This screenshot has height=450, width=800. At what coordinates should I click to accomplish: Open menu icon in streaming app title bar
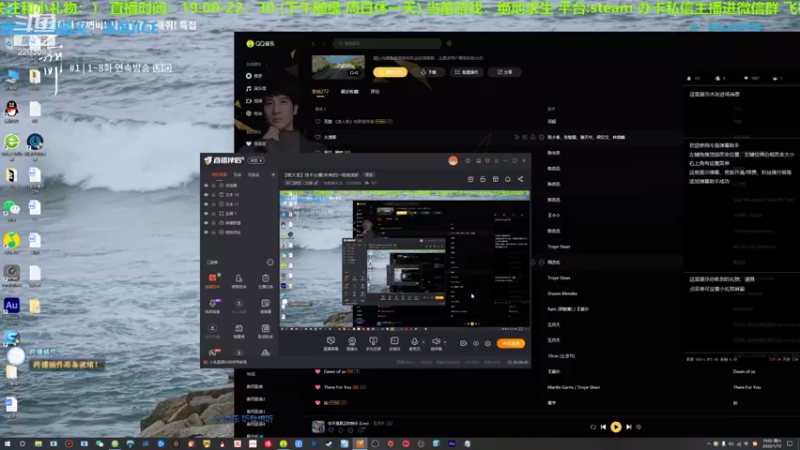pyautogui.click(x=496, y=161)
